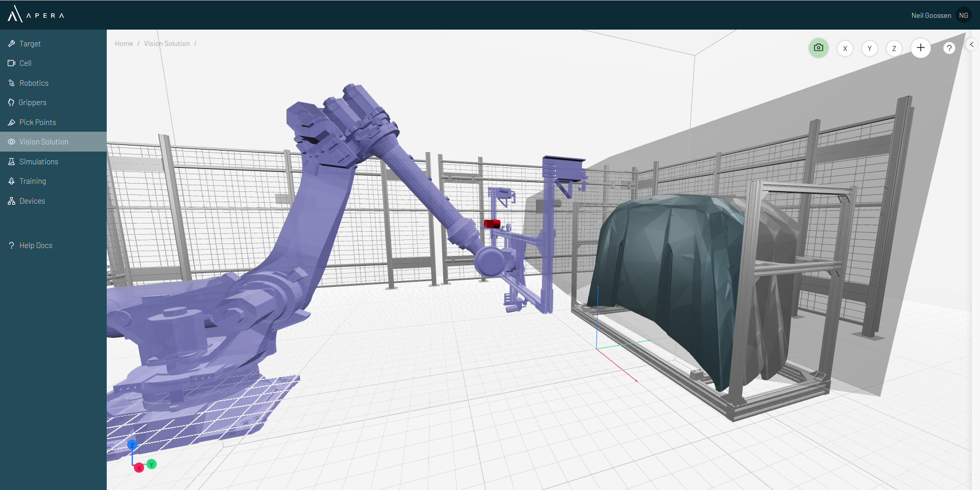Click the plus add button
980x490 pixels.
tap(920, 48)
